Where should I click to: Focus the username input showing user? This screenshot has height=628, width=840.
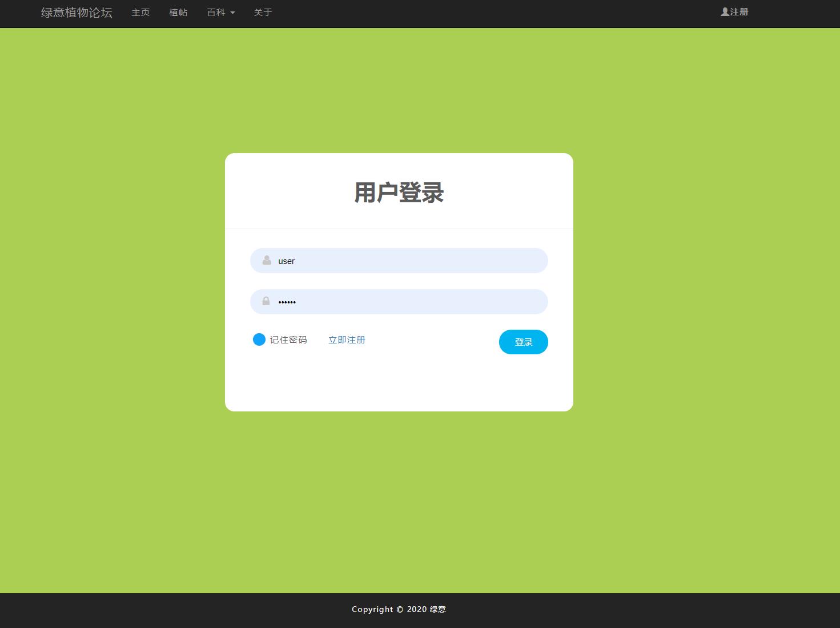399,261
